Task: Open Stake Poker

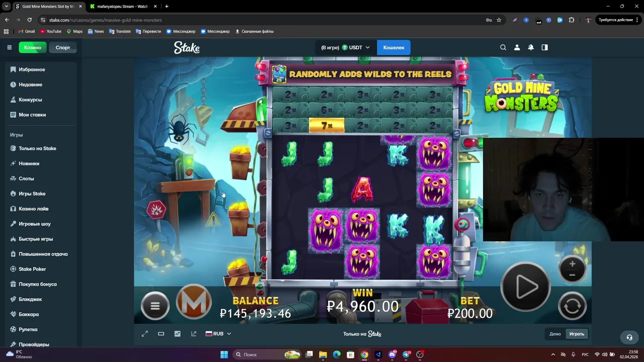Action: [40, 269]
